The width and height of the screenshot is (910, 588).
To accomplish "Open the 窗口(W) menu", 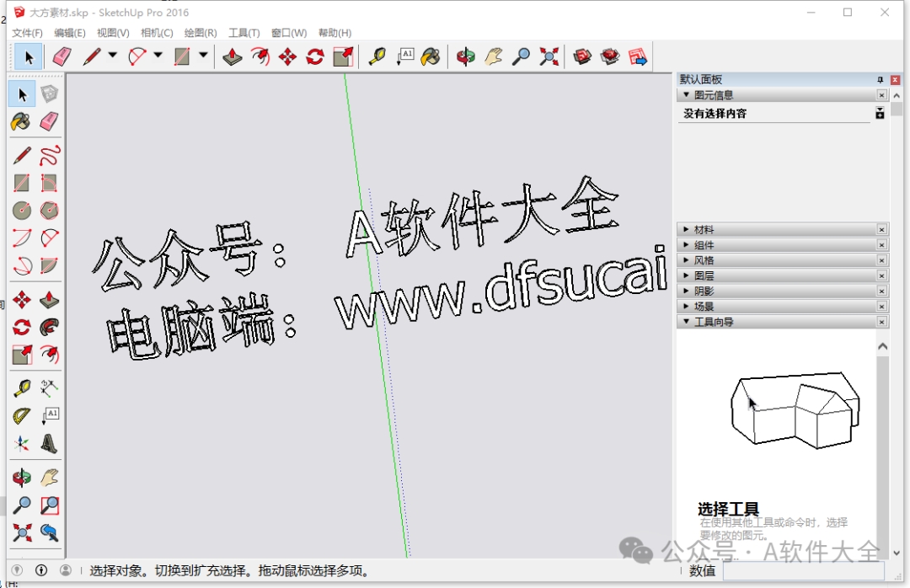I will [x=288, y=33].
